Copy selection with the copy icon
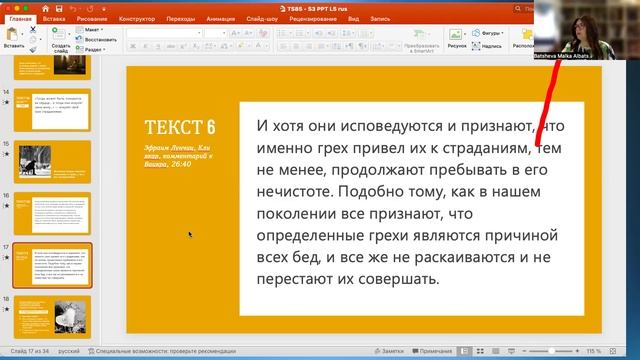 [x=33, y=40]
